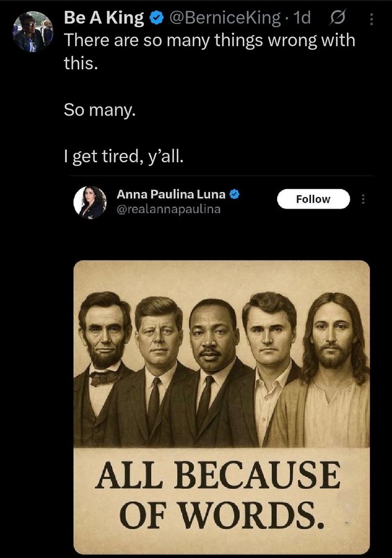
Task: Open Anna Paulina Luna's avatar
Action: (x=89, y=202)
